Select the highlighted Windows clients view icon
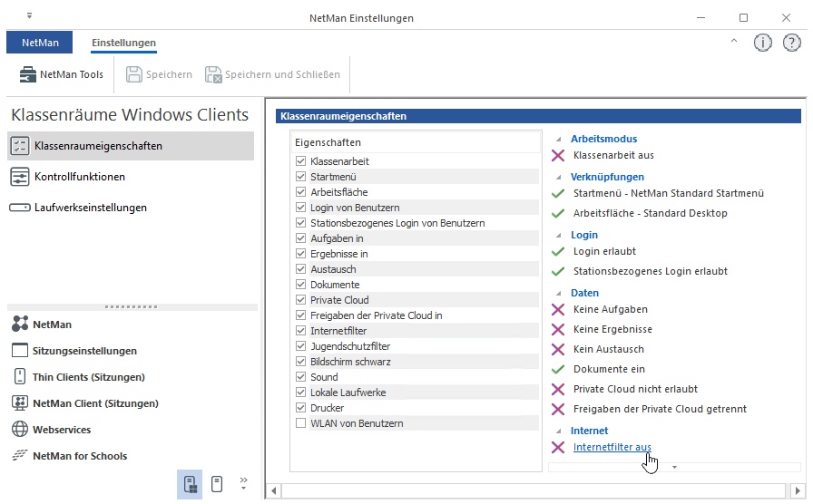Viewport: 813px width, 504px height. [x=190, y=484]
